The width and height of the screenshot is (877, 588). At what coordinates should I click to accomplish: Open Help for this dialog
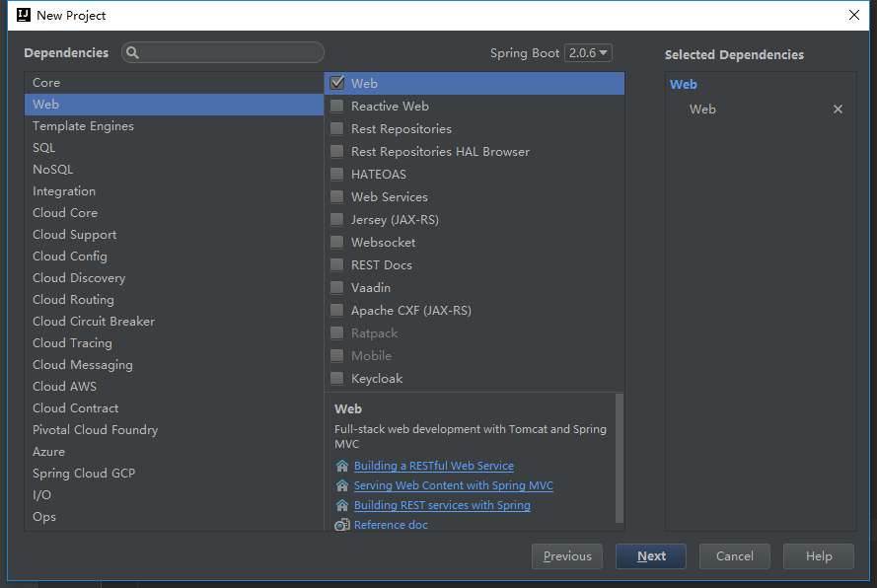[x=818, y=556]
